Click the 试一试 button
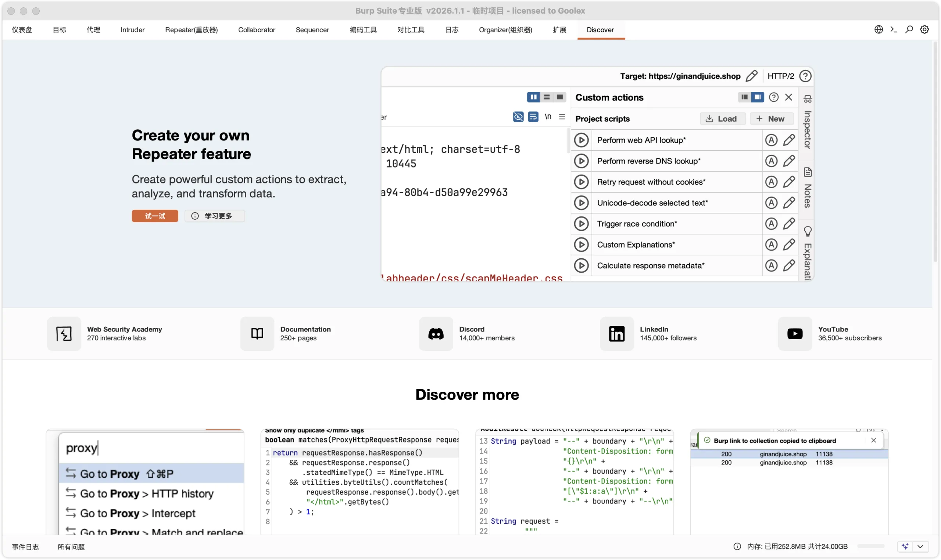Viewport: 941px width, 560px height. [155, 216]
